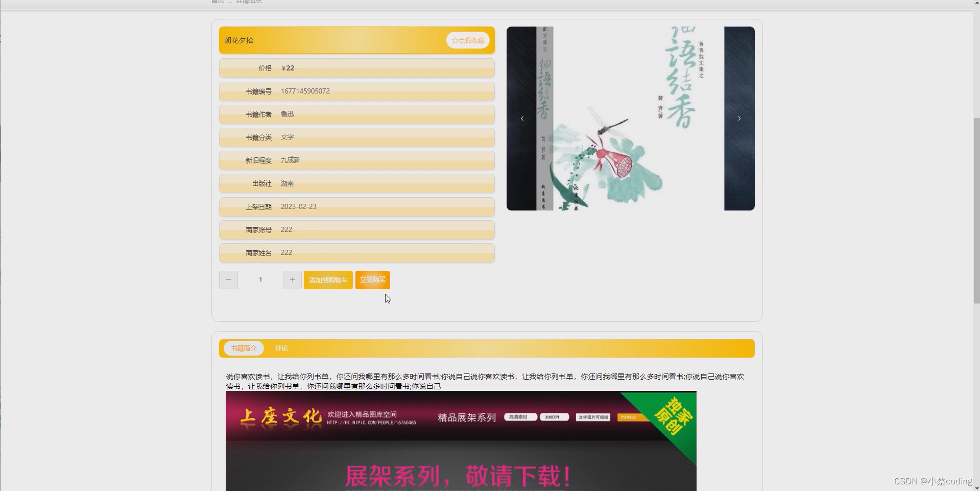Viewport: 980px width, 491px height.
Task: Click the book description paragraph text
Action: [485, 382]
